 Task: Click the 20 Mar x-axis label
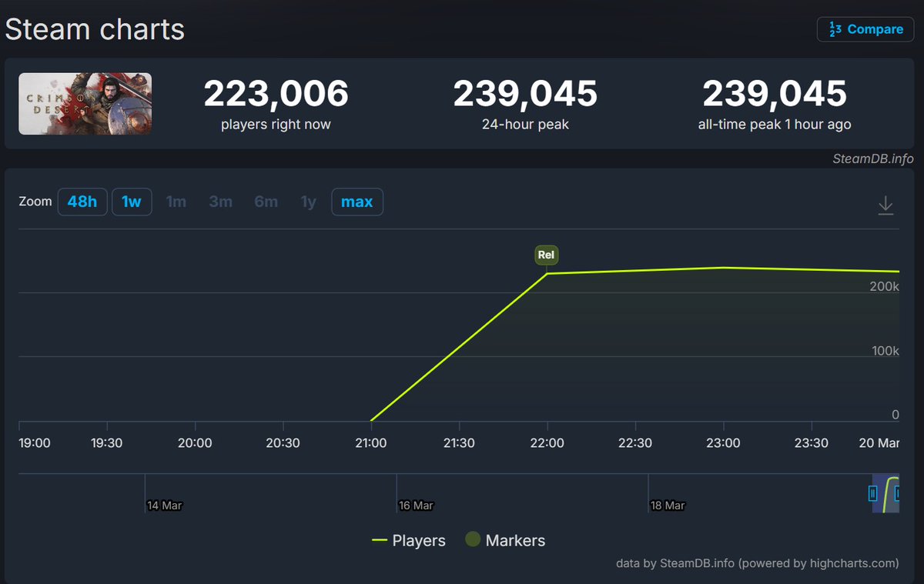[x=879, y=443]
